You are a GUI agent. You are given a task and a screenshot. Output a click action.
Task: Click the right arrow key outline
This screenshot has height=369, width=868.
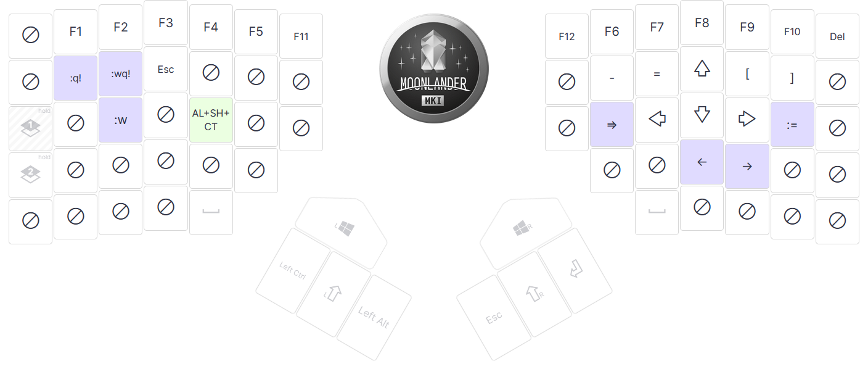(x=747, y=119)
